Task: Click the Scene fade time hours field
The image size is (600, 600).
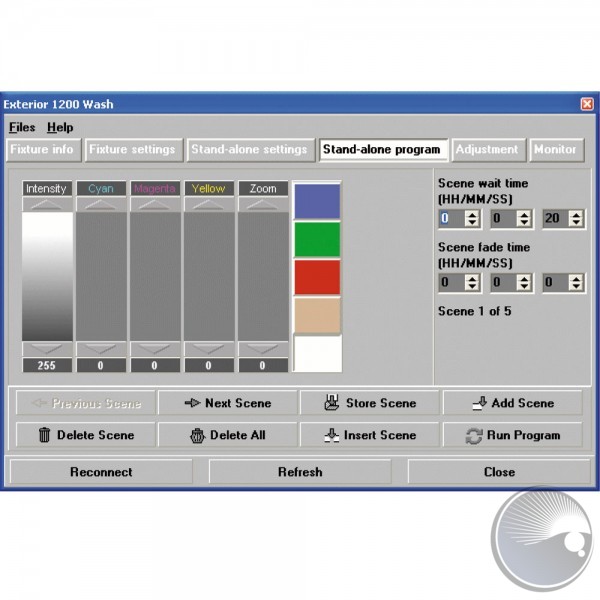Action: click(452, 283)
